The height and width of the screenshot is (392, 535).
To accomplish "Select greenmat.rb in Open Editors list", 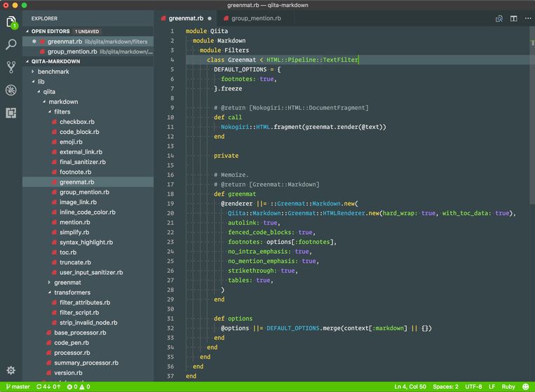I will [88, 41].
